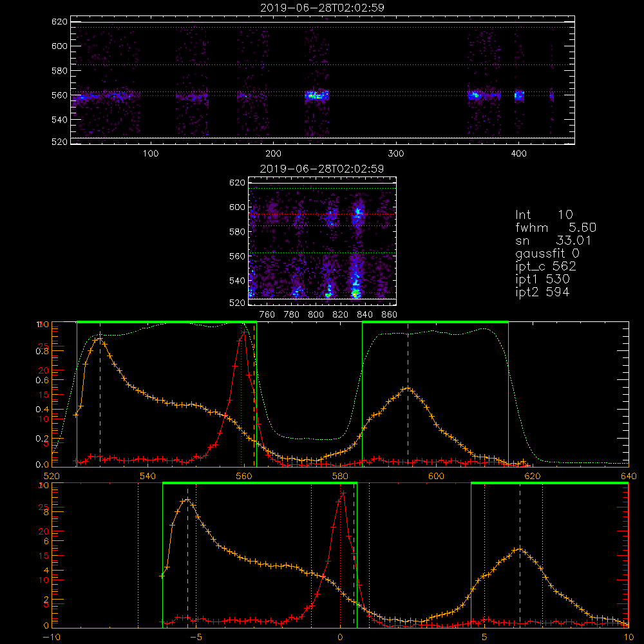This screenshot has height=644, width=644.
Task: Click the orange curve peak near 530 in third plot
Action: 100,339
